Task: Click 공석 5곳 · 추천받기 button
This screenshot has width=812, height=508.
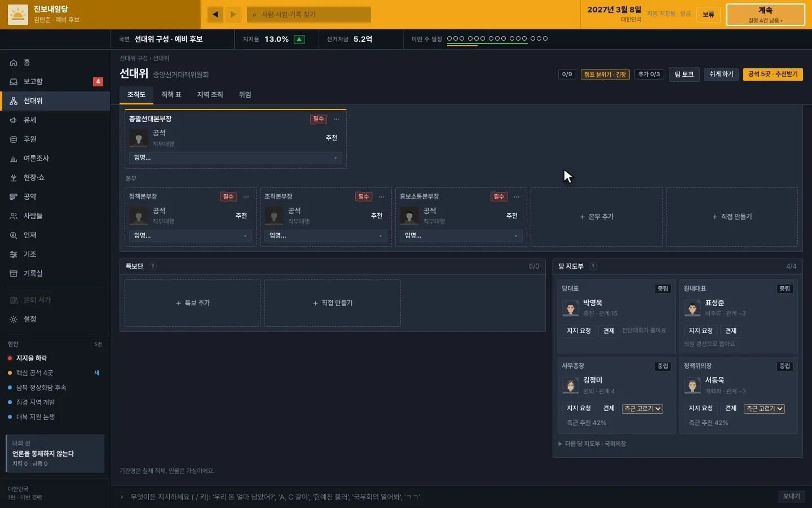Action: 773,75
